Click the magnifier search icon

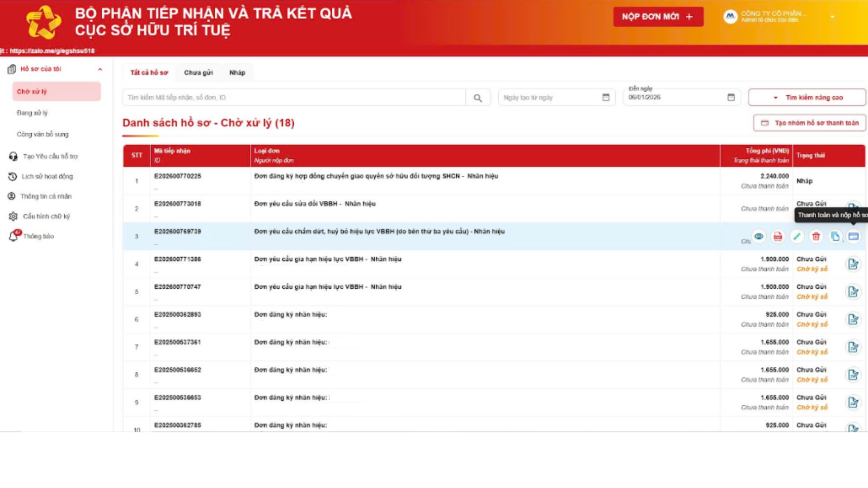click(478, 98)
